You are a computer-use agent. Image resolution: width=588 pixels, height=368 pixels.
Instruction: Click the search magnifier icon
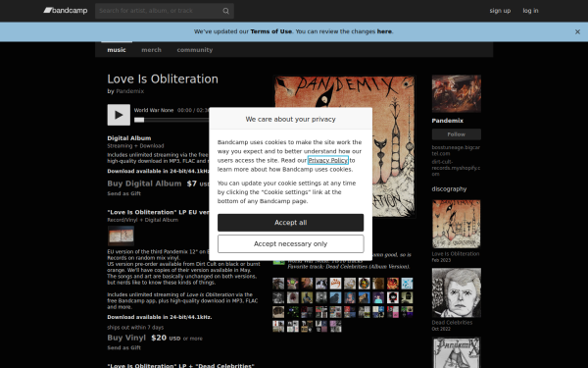pyautogui.click(x=225, y=11)
